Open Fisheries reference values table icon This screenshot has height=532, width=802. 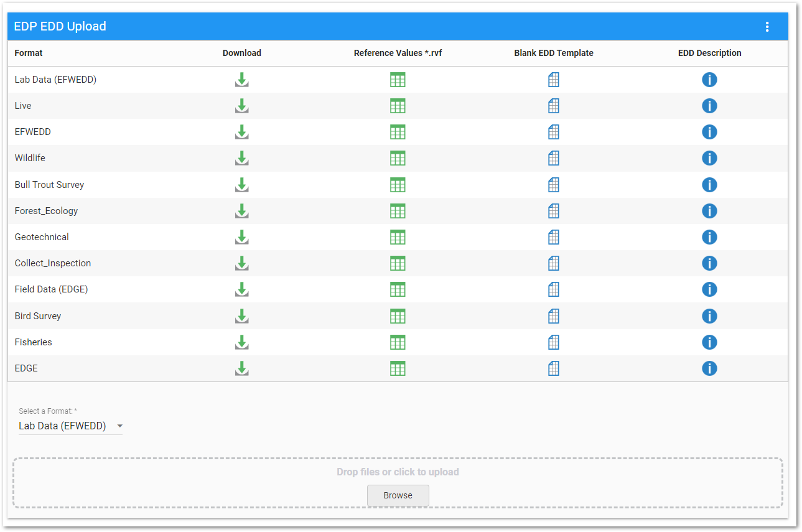point(398,342)
